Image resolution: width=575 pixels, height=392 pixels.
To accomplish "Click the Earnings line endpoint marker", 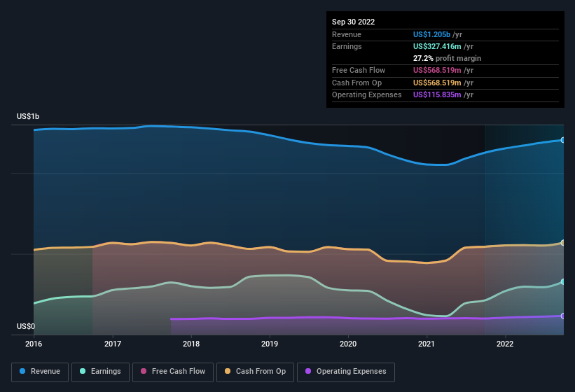I will [x=563, y=281].
